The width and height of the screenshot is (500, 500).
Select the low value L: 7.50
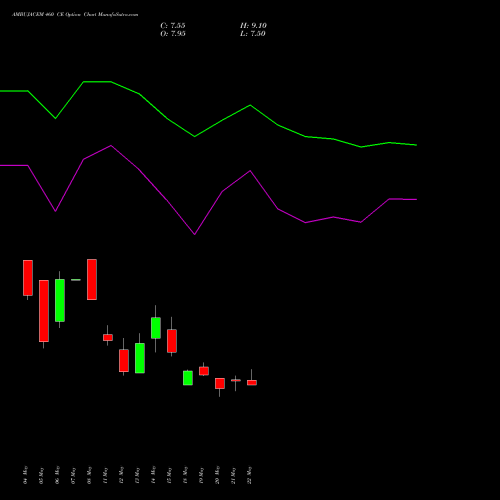[x=253, y=34]
